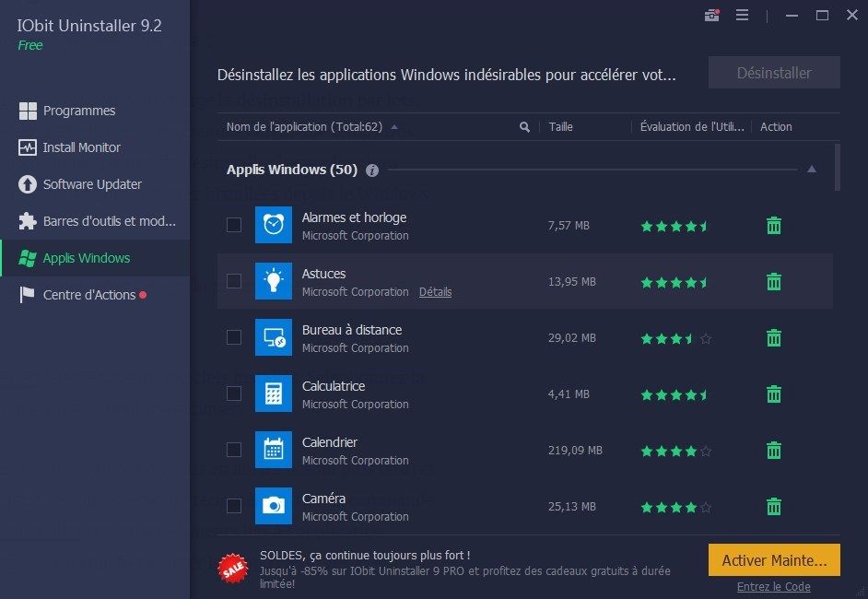Collapse the Applis Windows (50) group
Viewport: 868px width, 599px height.
pyautogui.click(x=812, y=170)
